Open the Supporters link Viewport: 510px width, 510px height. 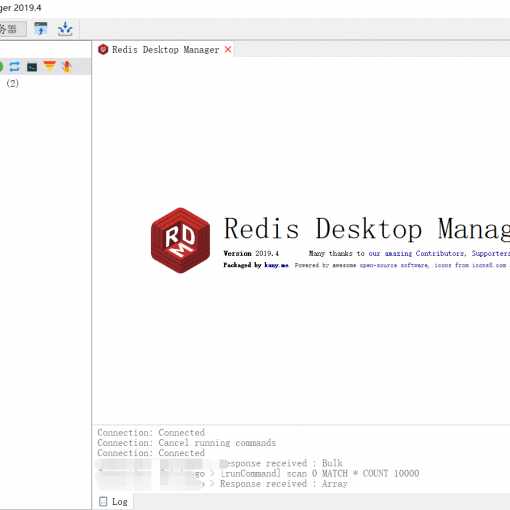point(491,253)
